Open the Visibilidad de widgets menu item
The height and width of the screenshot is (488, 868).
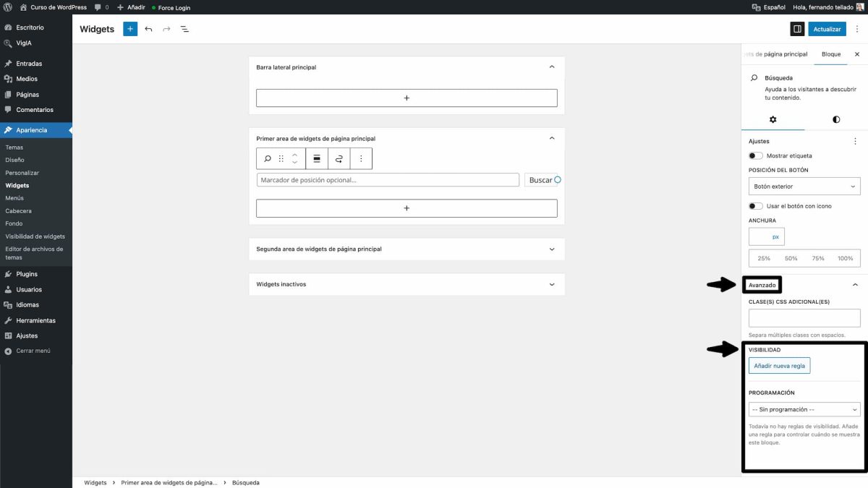(35, 236)
